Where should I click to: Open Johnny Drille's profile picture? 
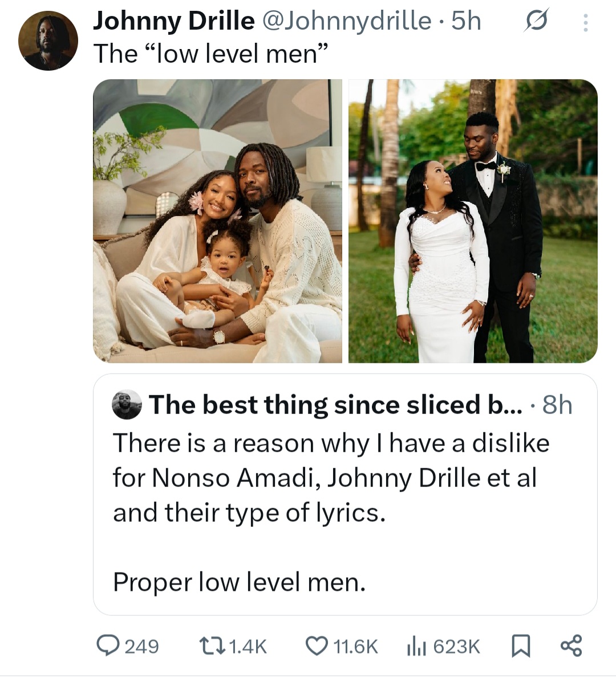coord(48,40)
